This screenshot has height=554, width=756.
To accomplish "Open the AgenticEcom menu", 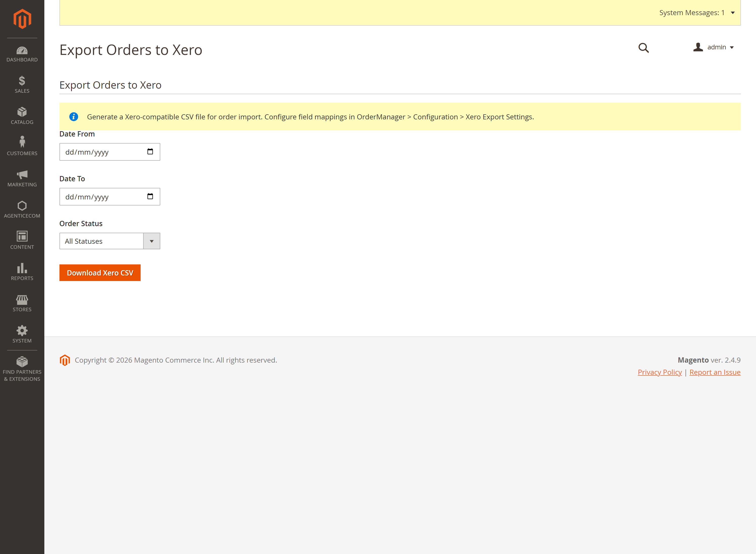I will [22, 209].
